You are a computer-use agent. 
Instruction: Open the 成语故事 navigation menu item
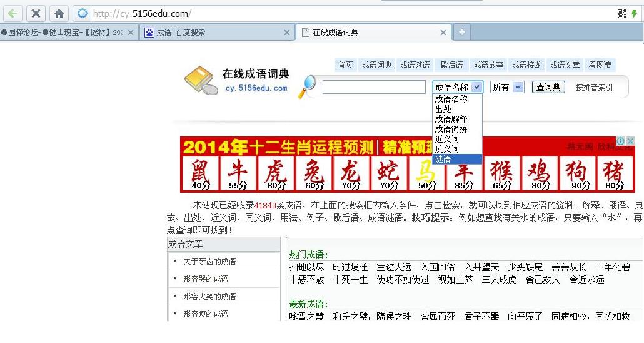[x=488, y=64]
